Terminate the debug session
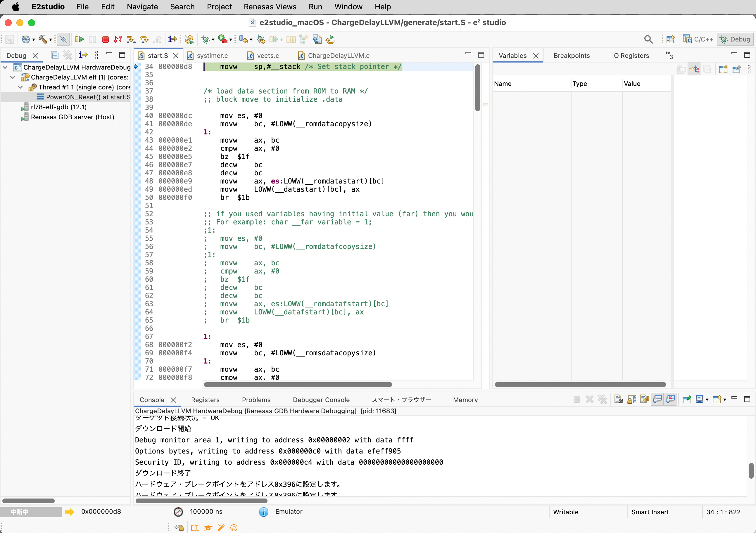Screen dimensions: 756x533 click(x=105, y=39)
